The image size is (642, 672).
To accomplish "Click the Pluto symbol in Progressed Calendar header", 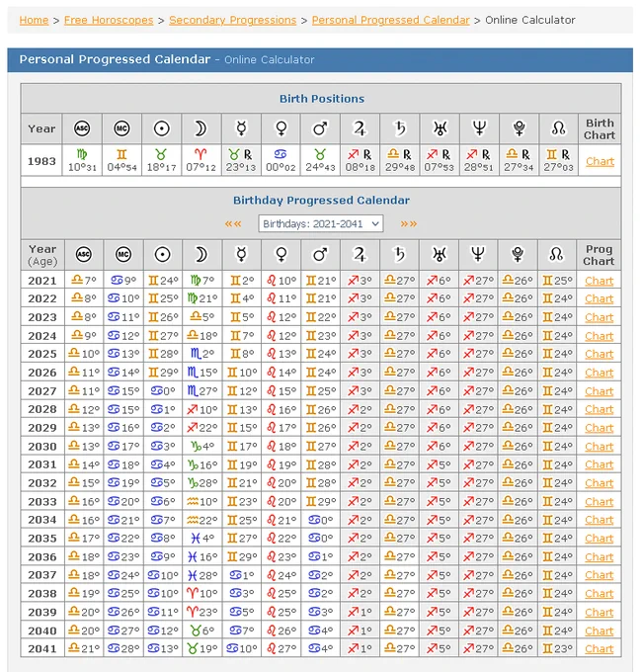I will pyautogui.click(x=518, y=255).
